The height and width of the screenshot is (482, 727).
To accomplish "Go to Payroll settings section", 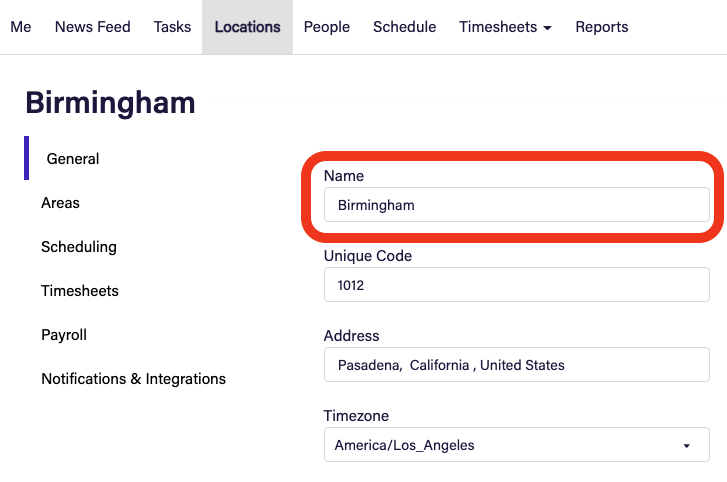I will point(64,335).
